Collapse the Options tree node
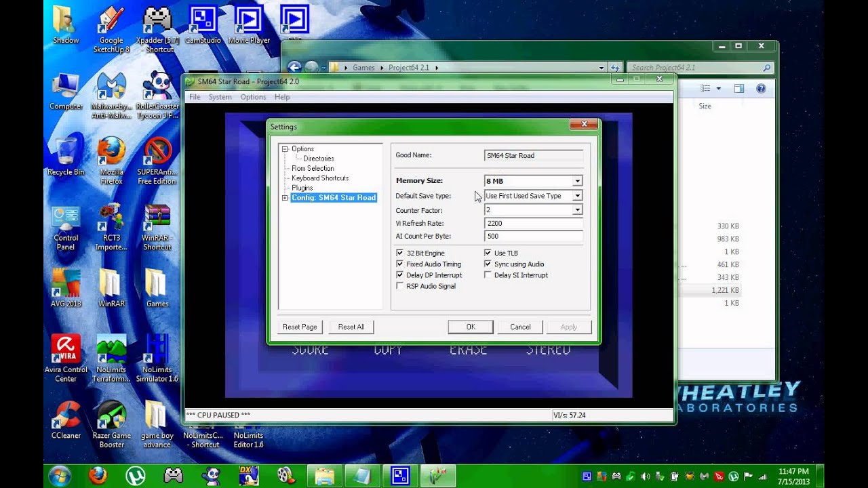 point(285,149)
